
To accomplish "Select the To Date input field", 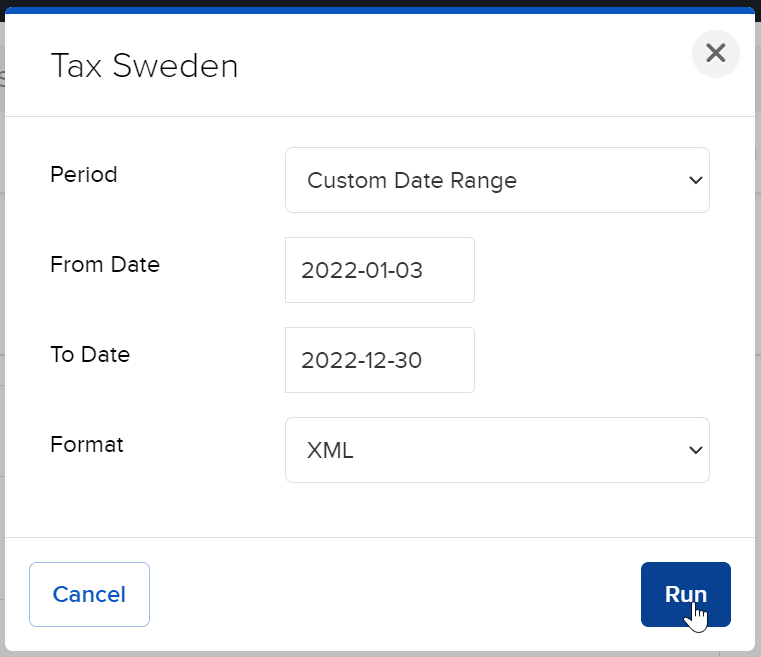I will (380, 360).
